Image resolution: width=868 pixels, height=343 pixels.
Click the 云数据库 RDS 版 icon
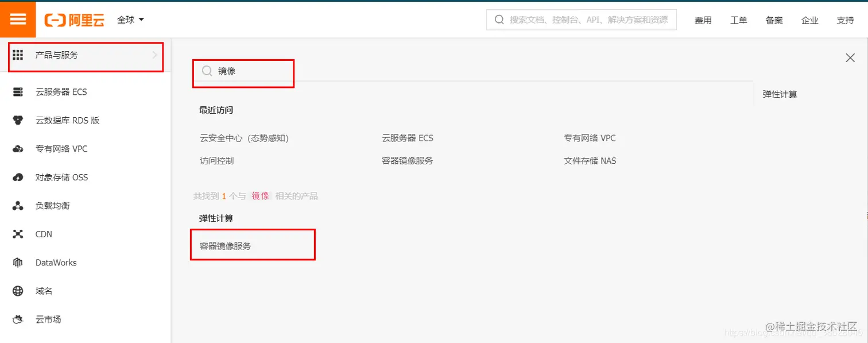click(x=18, y=121)
